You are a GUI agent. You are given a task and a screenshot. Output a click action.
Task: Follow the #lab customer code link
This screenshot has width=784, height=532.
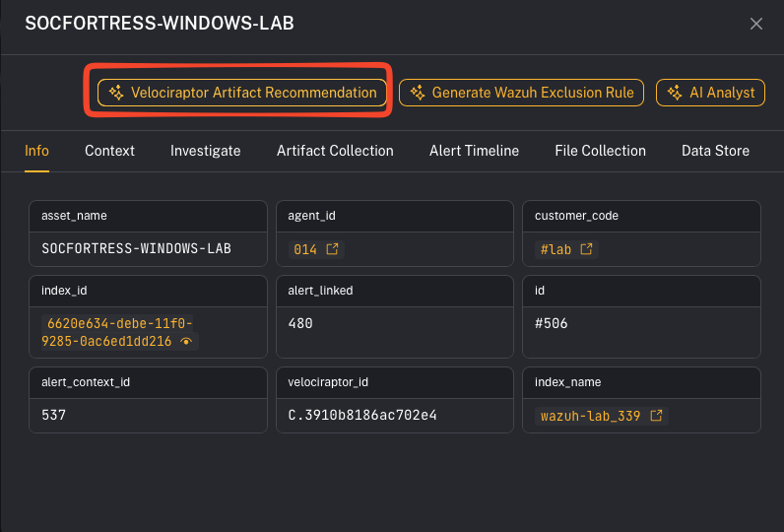[566, 249]
